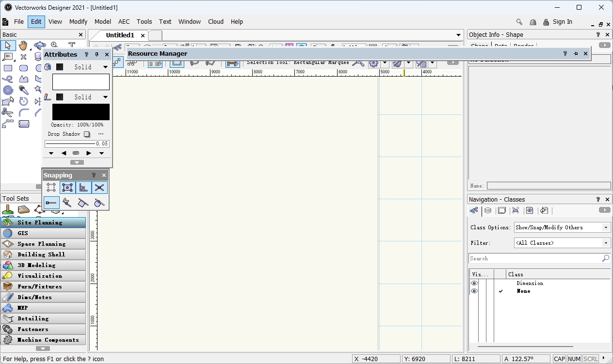This screenshot has height=364, width=613.
Task: Select the Pan hand tool
Action: (x=23, y=46)
